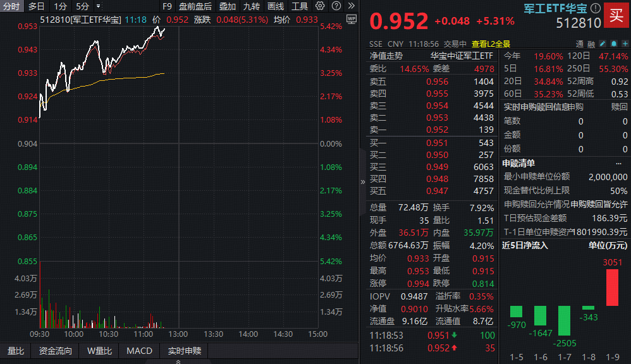Toggle 盘前盘后 pre/post-market display
The width and height of the screenshot is (631, 364).
tap(195, 6)
